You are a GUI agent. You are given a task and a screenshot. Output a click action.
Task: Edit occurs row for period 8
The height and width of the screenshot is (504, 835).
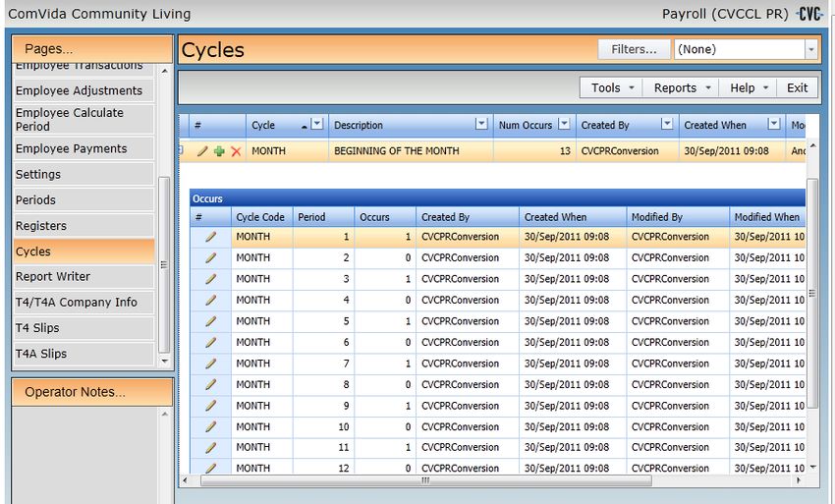[211, 385]
